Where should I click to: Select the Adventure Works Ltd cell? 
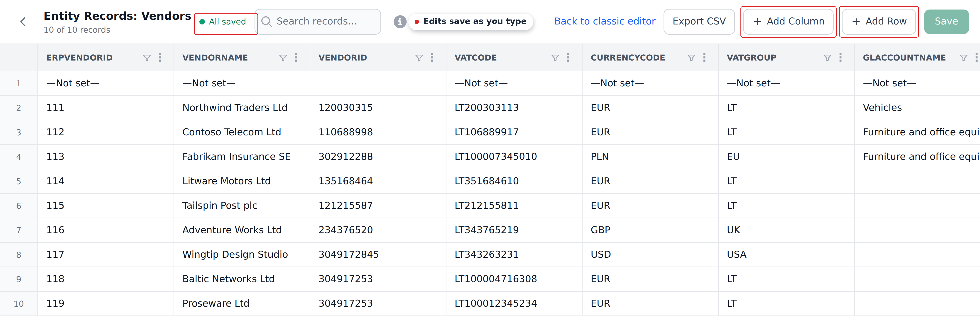coord(242,230)
